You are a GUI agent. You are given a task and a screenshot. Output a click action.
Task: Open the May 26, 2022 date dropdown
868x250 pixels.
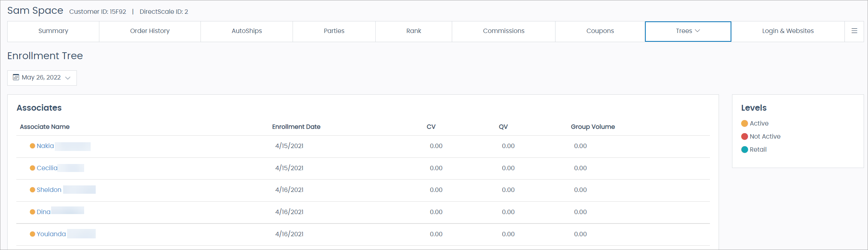[42, 78]
